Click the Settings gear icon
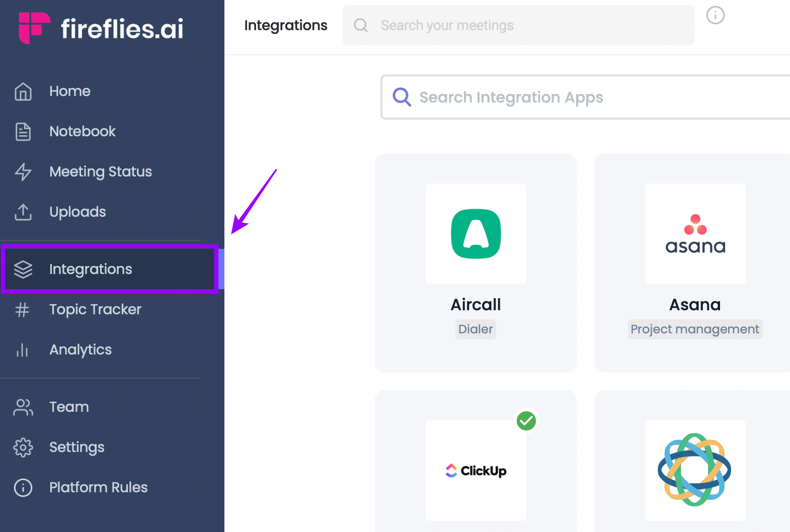This screenshot has height=532, width=790. click(23, 447)
